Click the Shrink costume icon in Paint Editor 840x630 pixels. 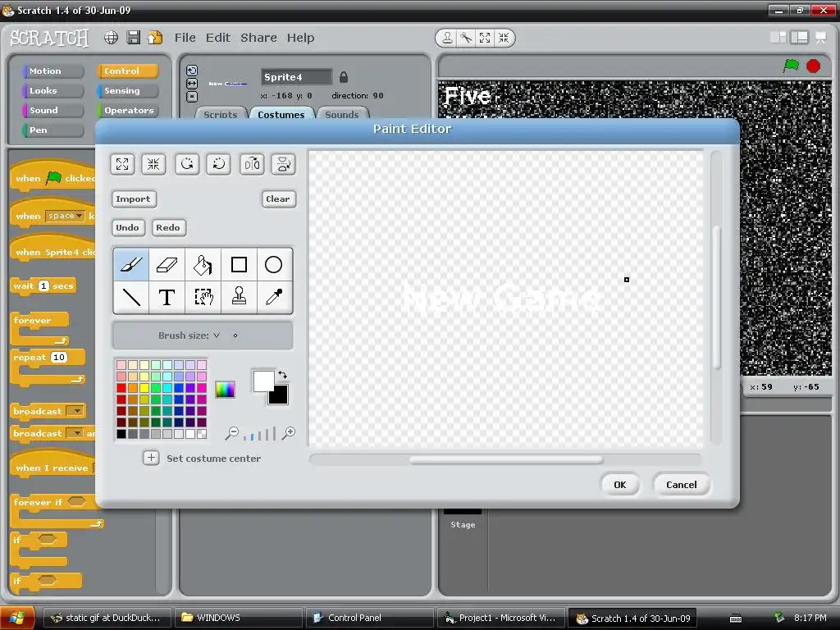[153, 164]
